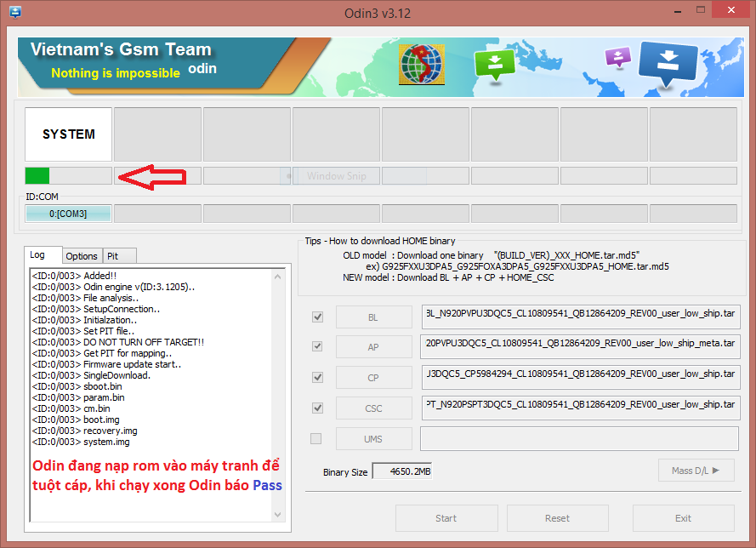Toggle the CP file checkbox
This screenshot has height=548, width=756.
click(x=317, y=377)
